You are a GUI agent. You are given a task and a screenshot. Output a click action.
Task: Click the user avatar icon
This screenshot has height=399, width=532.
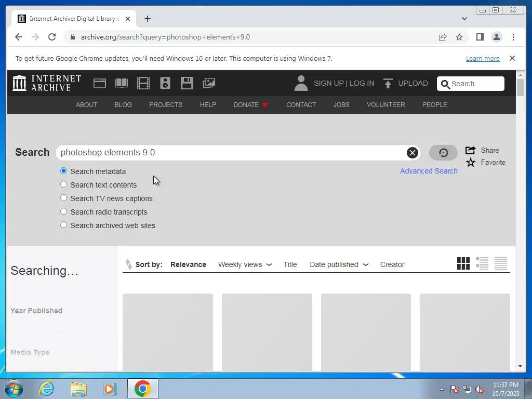[x=301, y=83]
